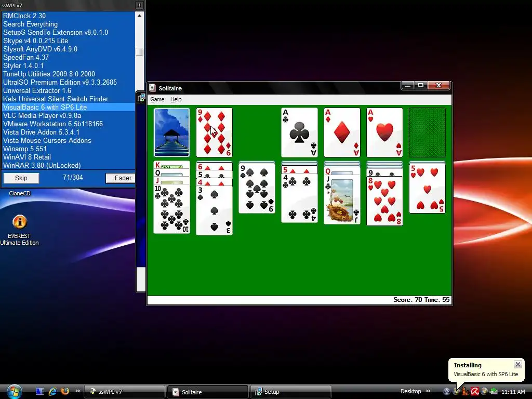Viewport: 532px width, 399px height.
Task: Open the Windows Start orb
Action: pos(14,392)
